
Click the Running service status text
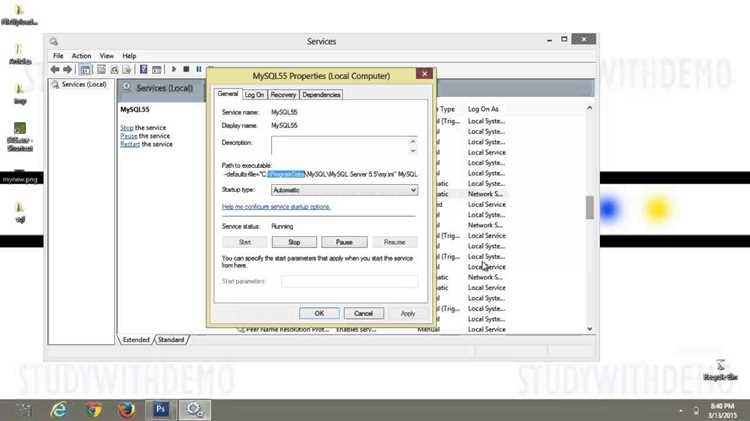(282, 226)
